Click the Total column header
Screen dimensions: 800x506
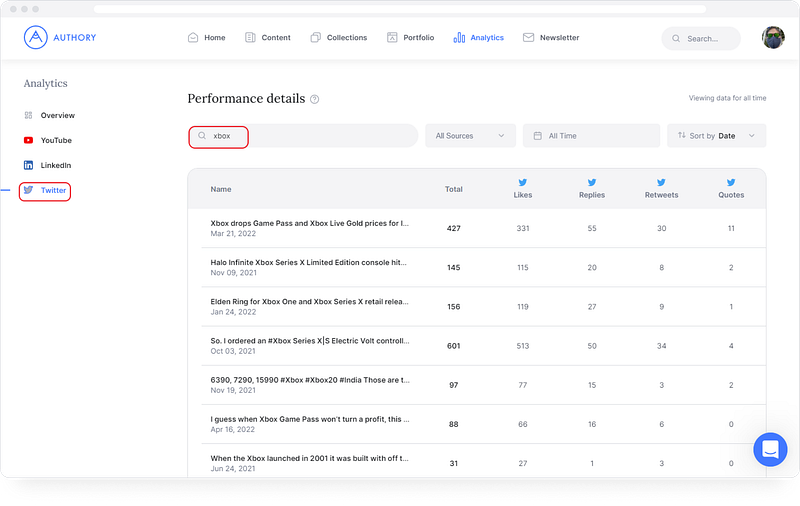(x=454, y=189)
